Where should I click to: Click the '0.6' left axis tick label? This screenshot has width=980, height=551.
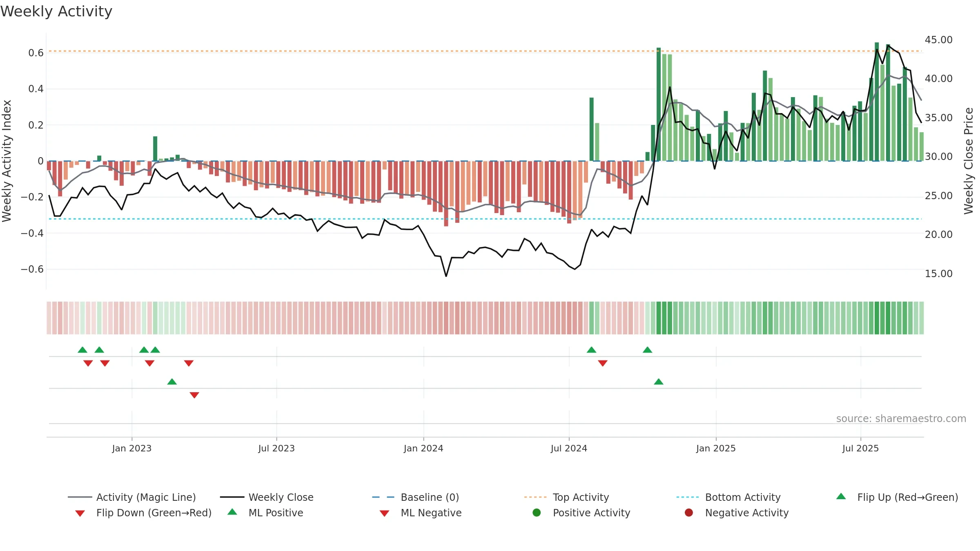pyautogui.click(x=36, y=53)
